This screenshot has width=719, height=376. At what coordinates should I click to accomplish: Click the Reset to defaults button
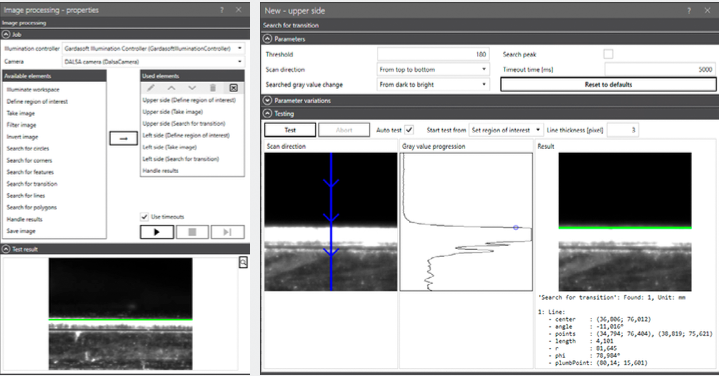[x=608, y=84]
